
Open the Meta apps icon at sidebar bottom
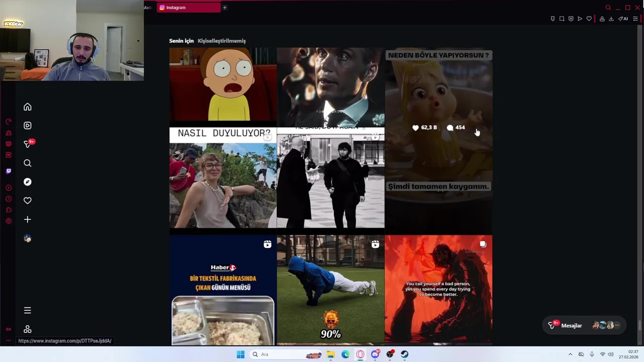(x=28, y=329)
